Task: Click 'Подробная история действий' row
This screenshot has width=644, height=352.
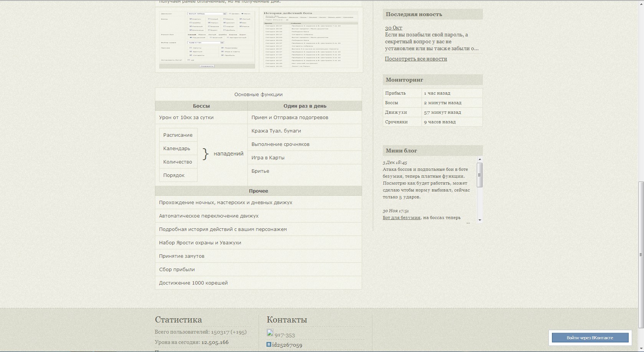Action: point(259,229)
